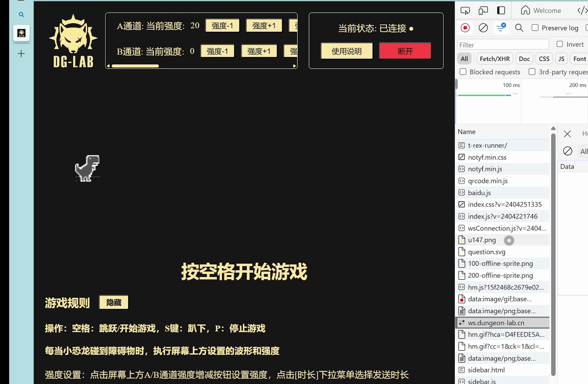This screenshot has width=588, height=384.
Task: Select the sidebar.html request
Action: [x=502, y=370]
